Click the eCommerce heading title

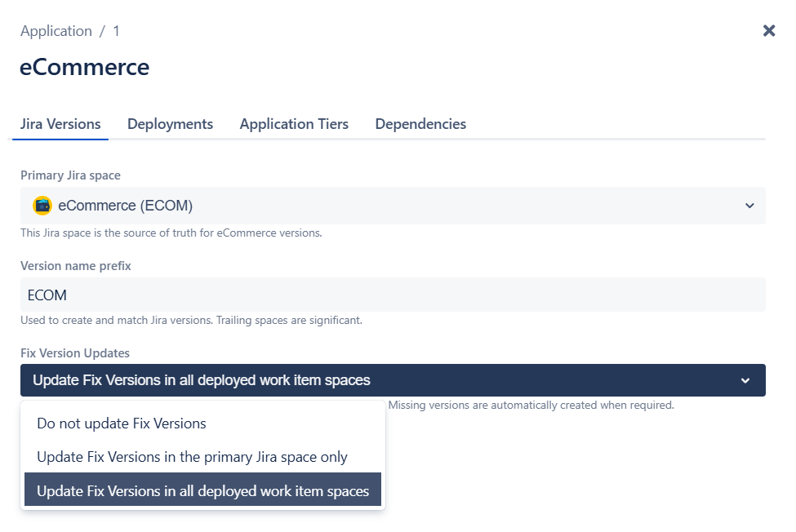(84, 67)
